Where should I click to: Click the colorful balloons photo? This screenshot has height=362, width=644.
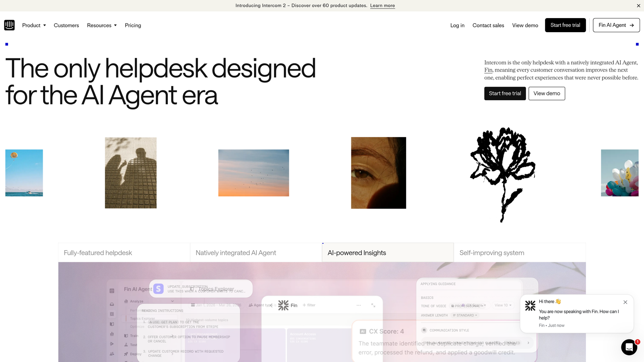(620, 173)
